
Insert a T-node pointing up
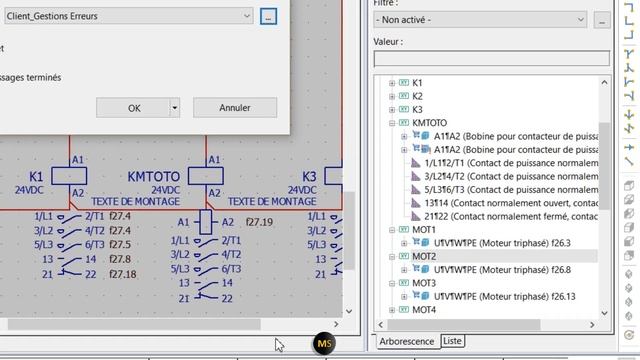[x=629, y=68]
